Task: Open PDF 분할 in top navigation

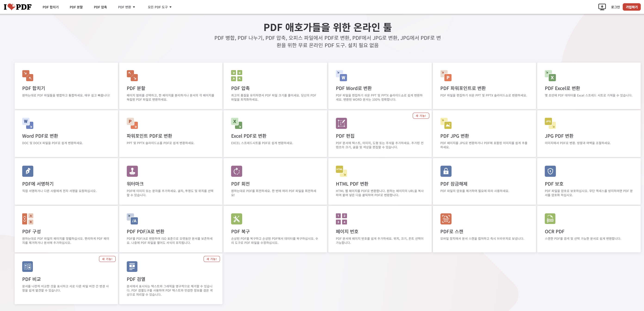Action: click(x=76, y=7)
